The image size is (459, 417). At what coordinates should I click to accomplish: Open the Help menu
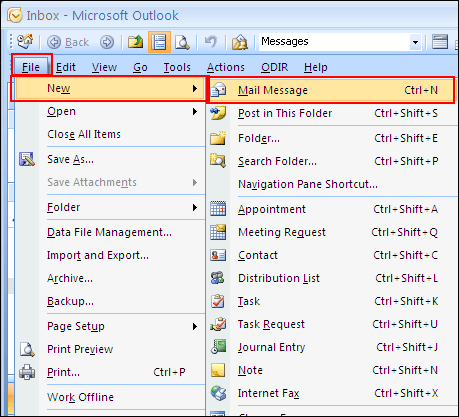(x=316, y=67)
